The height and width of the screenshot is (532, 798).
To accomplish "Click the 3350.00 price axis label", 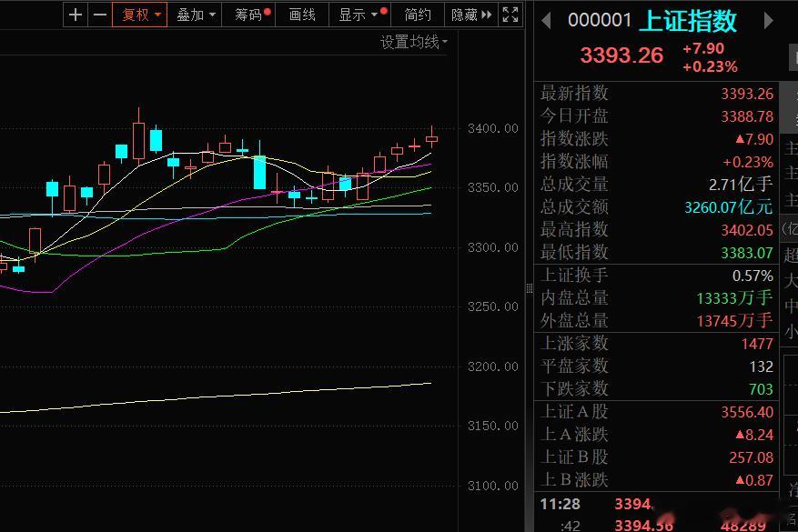I will click(x=492, y=187).
